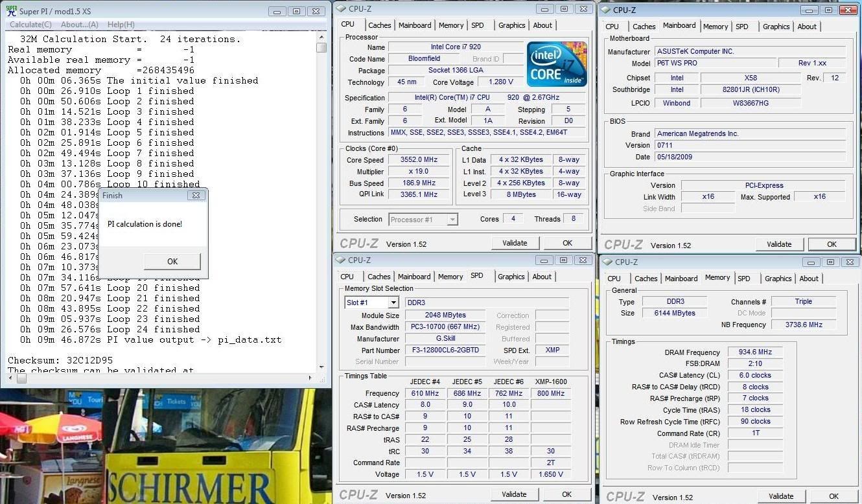Open the Memory tab in the CPU window
The width and height of the screenshot is (862, 504).
(451, 25)
